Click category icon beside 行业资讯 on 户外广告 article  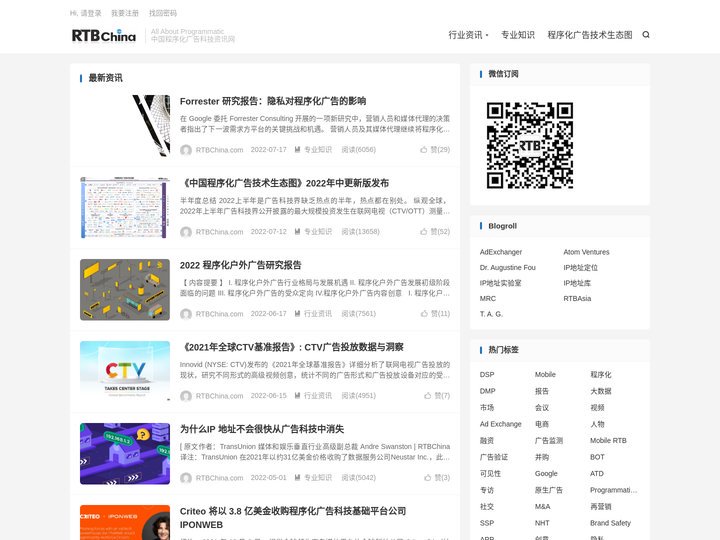coord(298,314)
